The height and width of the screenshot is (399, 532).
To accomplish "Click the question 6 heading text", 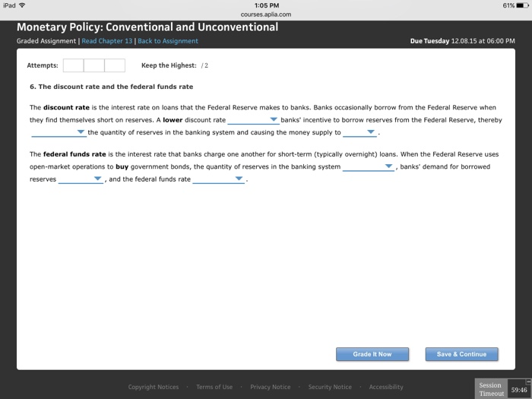I will tap(111, 87).
